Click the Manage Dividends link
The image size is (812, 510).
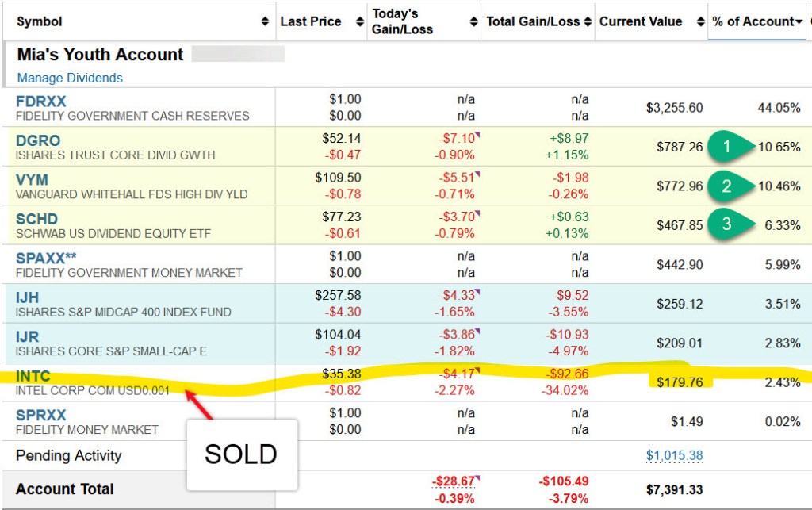[x=70, y=78]
